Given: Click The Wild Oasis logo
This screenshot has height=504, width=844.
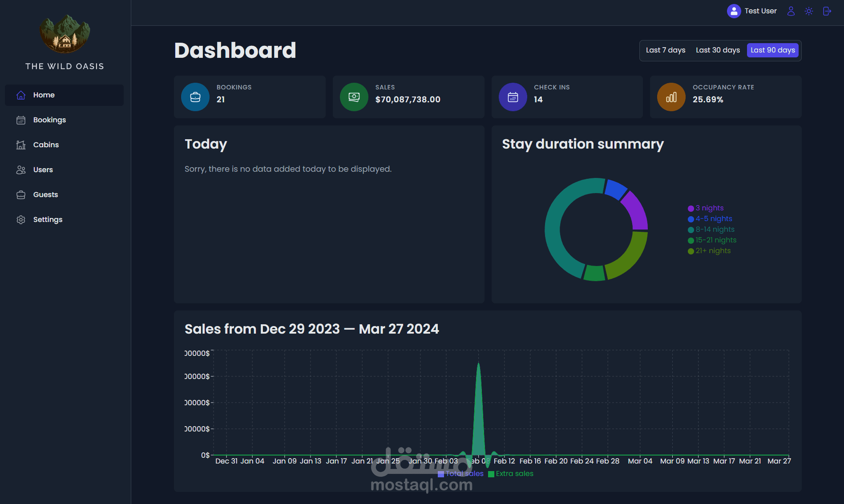Looking at the screenshot, I should point(65,35).
